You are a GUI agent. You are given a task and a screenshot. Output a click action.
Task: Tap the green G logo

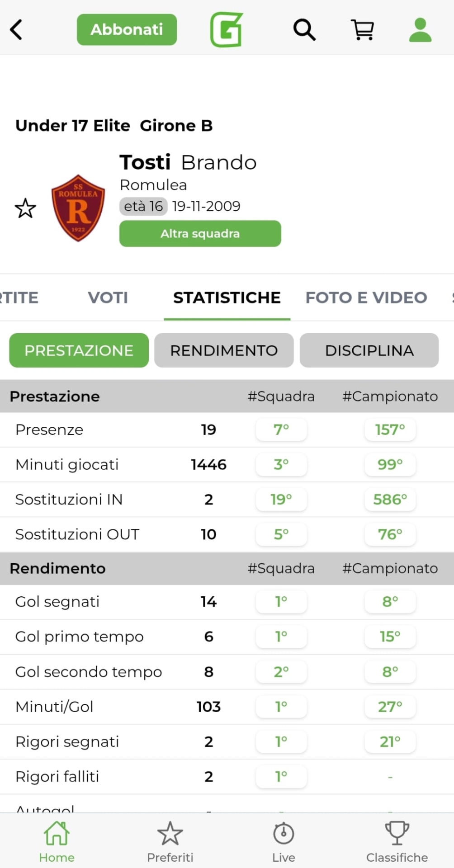227,30
